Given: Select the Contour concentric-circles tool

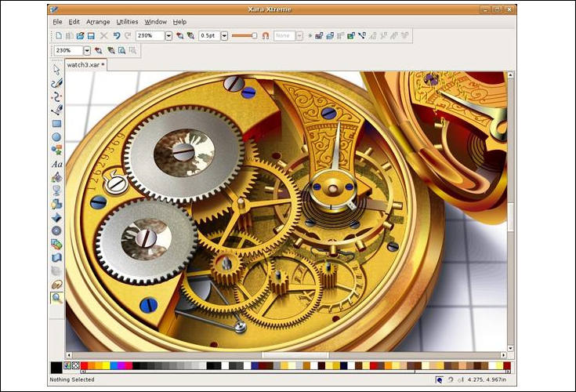Looking at the screenshot, I should (x=56, y=230).
